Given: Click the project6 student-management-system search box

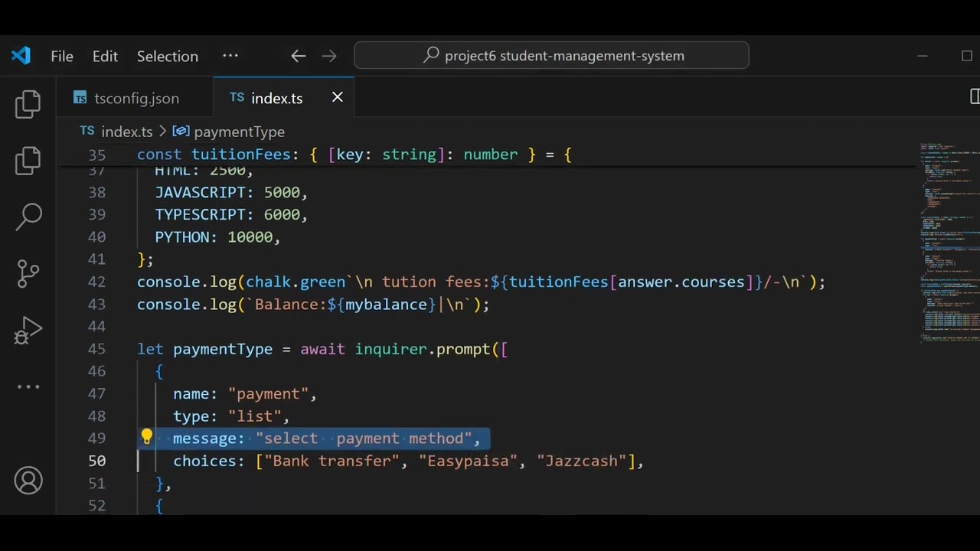Looking at the screenshot, I should click(551, 56).
